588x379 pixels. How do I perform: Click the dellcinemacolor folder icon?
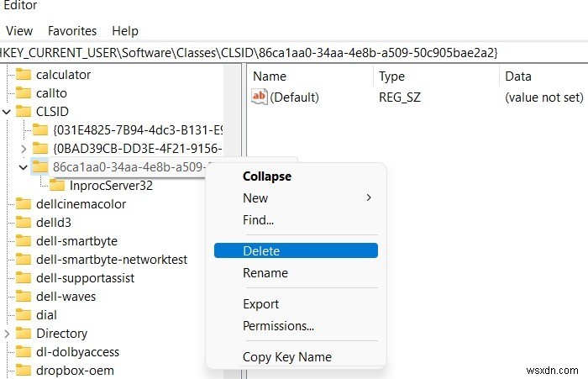24,203
